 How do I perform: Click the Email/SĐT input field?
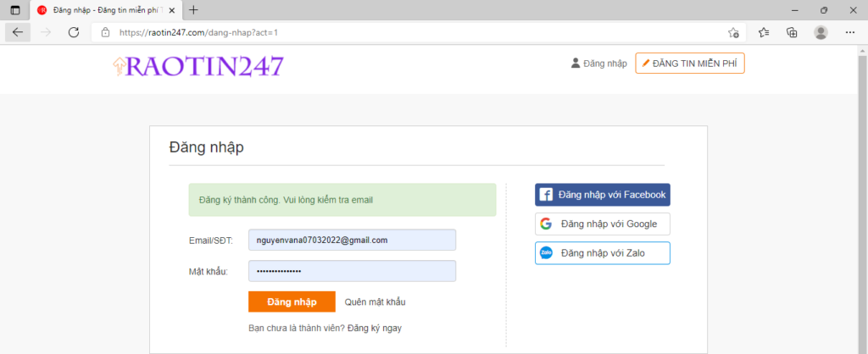[x=352, y=240]
